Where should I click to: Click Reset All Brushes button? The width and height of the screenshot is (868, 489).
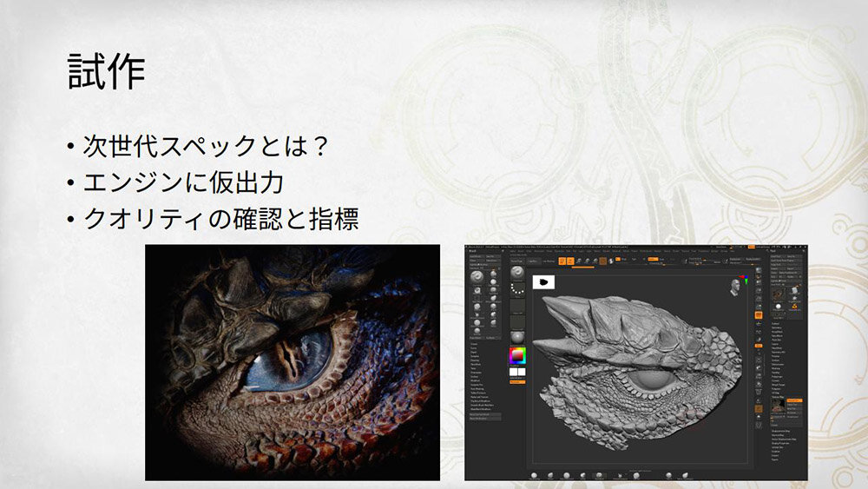tap(485, 419)
